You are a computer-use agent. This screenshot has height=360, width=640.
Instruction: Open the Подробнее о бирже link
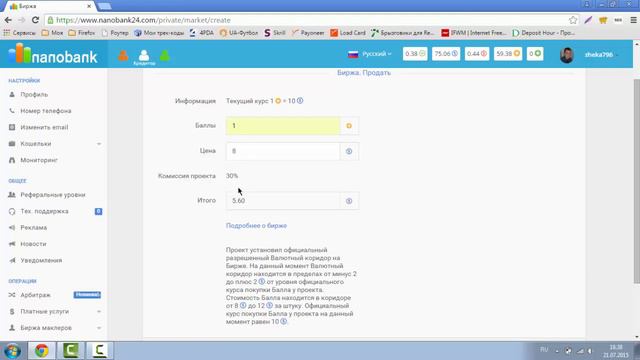(x=256, y=225)
